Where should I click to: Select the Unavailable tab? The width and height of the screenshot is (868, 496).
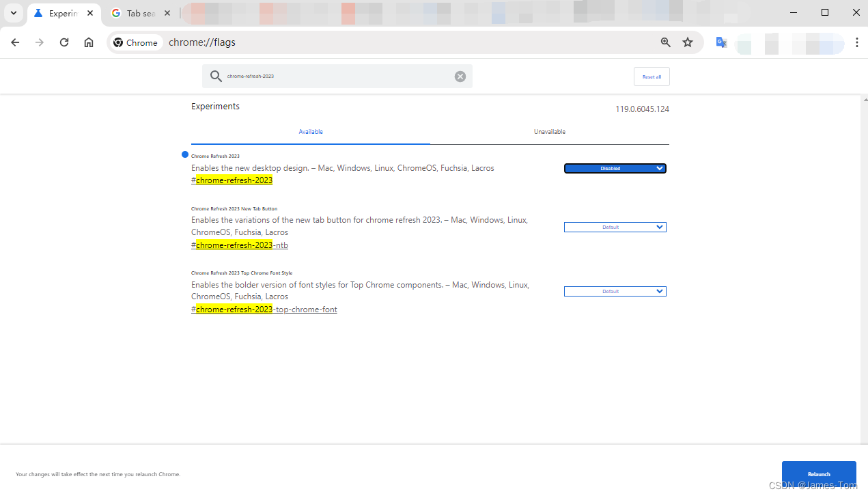(x=550, y=132)
